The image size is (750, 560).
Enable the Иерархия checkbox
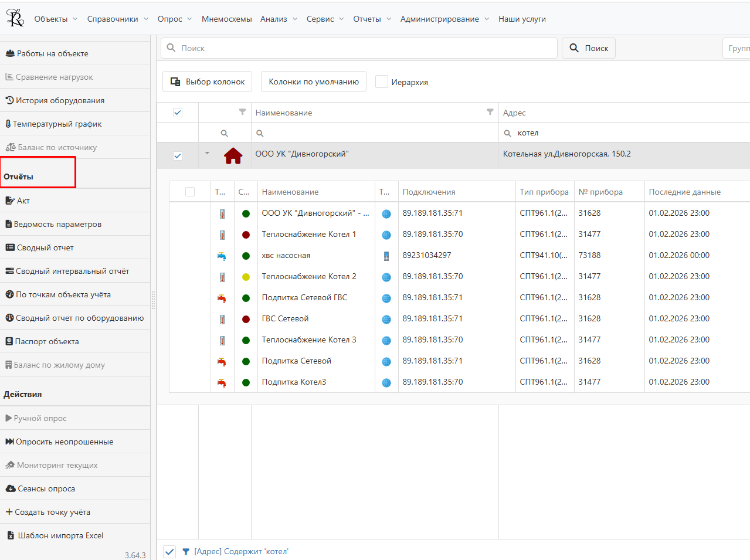[382, 82]
